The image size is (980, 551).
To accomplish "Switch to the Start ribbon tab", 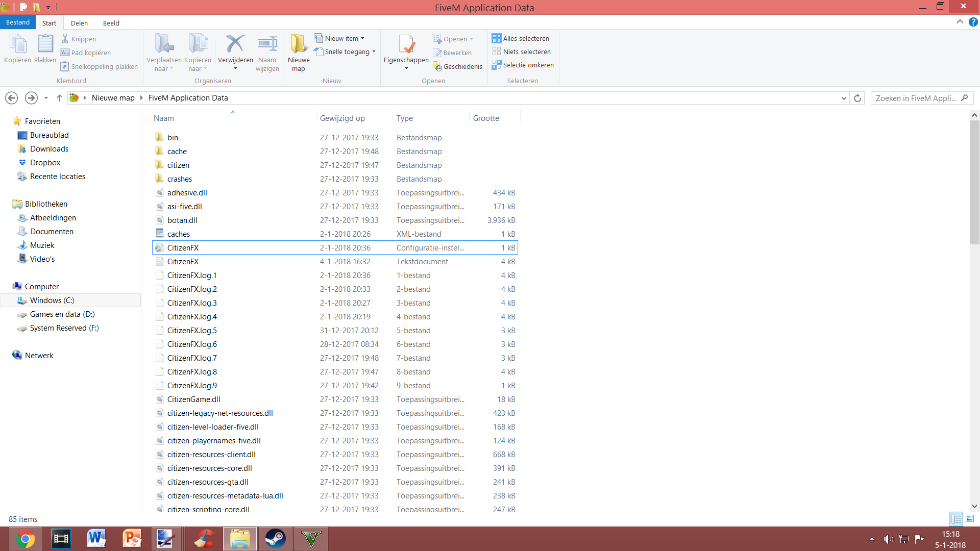I will pyautogui.click(x=50, y=23).
